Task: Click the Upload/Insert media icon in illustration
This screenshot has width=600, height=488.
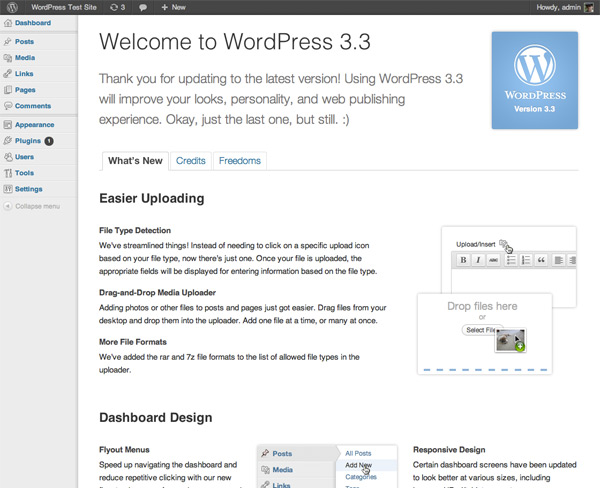Action: (x=504, y=243)
